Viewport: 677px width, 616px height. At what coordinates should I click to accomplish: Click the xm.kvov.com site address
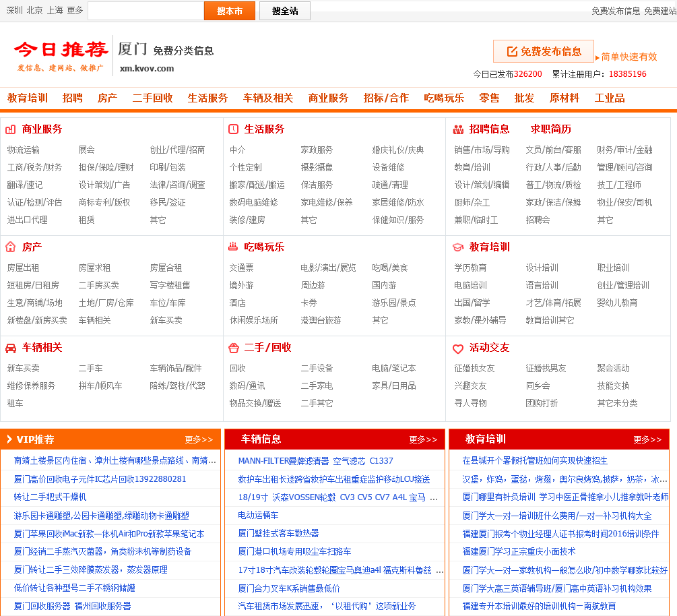tap(147, 68)
